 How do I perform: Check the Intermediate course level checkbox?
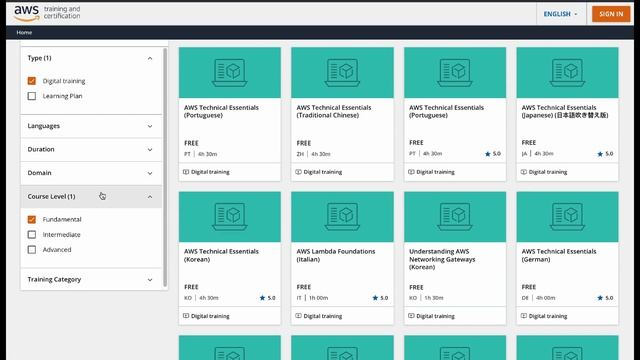point(32,235)
